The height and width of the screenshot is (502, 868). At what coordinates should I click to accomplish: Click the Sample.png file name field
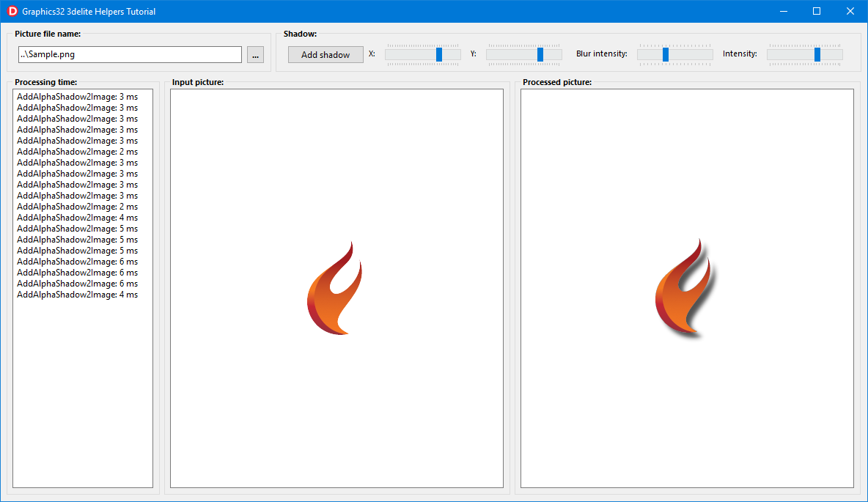[x=130, y=54]
